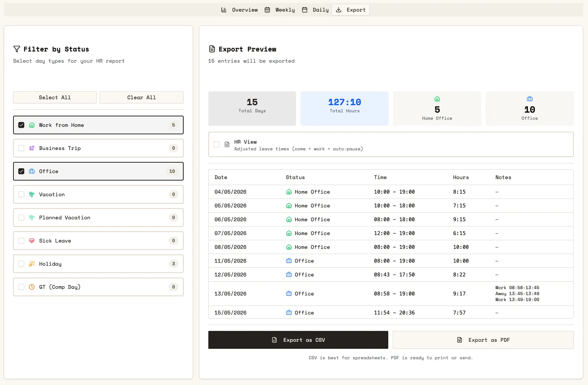Screen dimensions: 588x385
Task: Click the clock icon for GT (Comp Day)
Action: tap(32, 287)
